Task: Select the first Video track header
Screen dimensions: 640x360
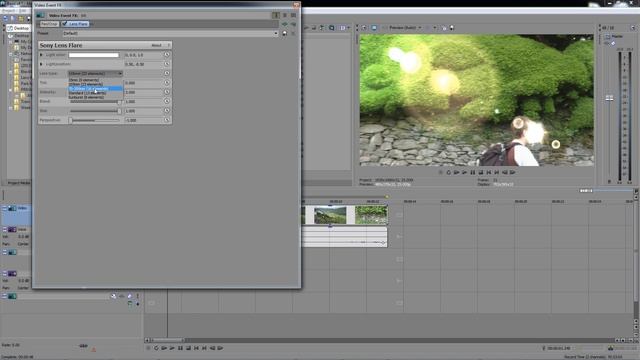Action: click(16, 215)
